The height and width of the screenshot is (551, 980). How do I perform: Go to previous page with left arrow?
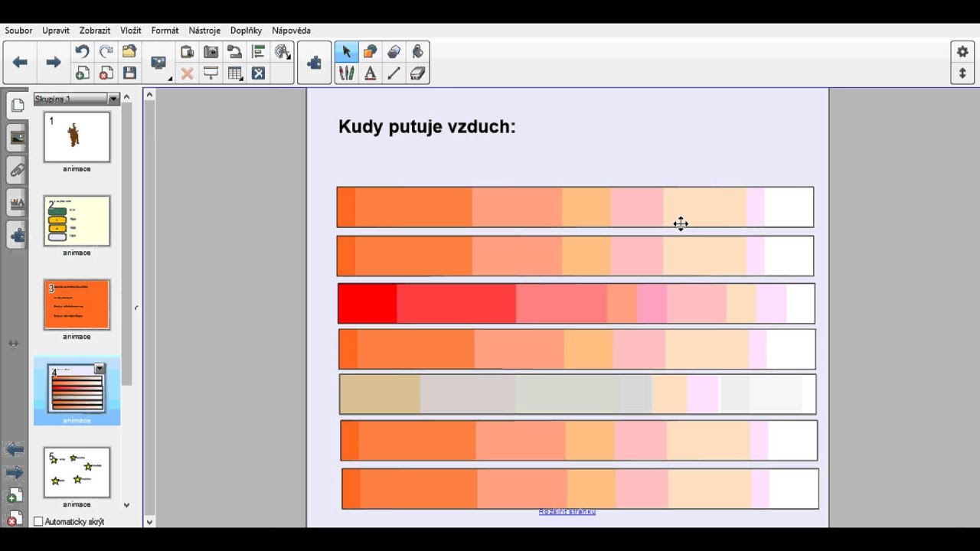(x=20, y=62)
